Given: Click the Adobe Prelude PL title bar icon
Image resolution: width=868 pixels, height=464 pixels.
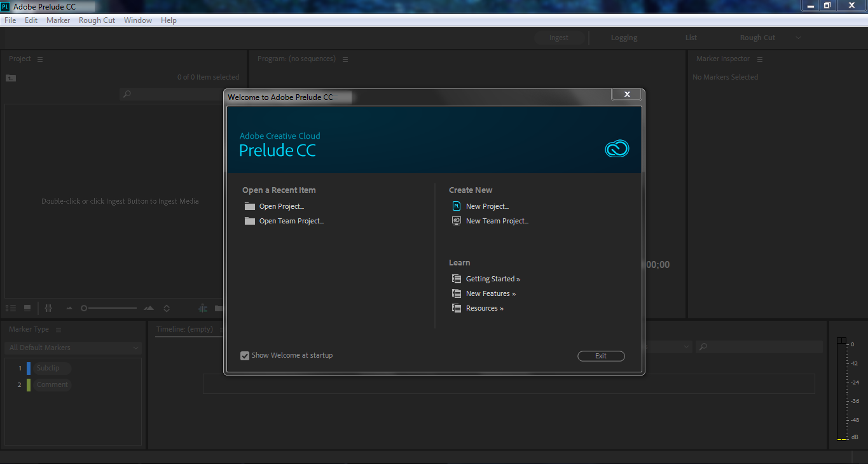Looking at the screenshot, I should point(5,6).
